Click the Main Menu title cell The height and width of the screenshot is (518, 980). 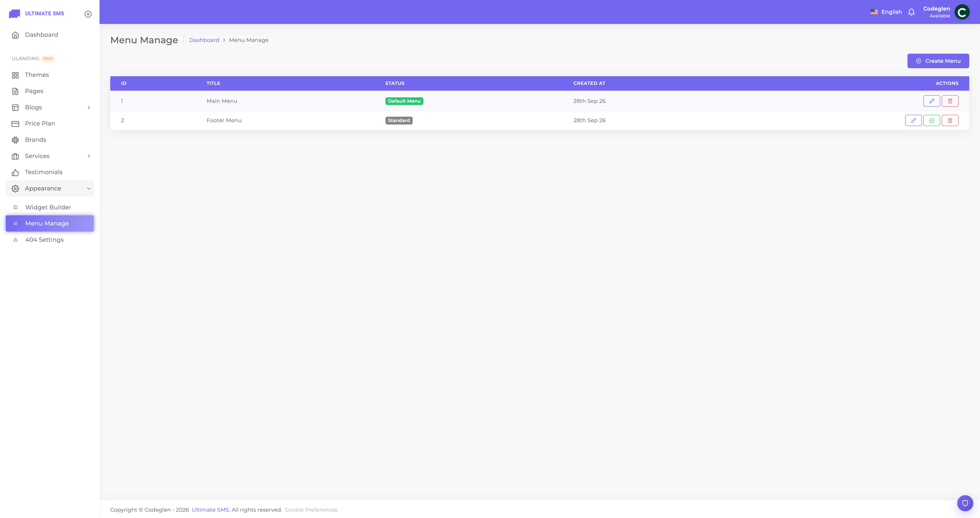(x=222, y=101)
